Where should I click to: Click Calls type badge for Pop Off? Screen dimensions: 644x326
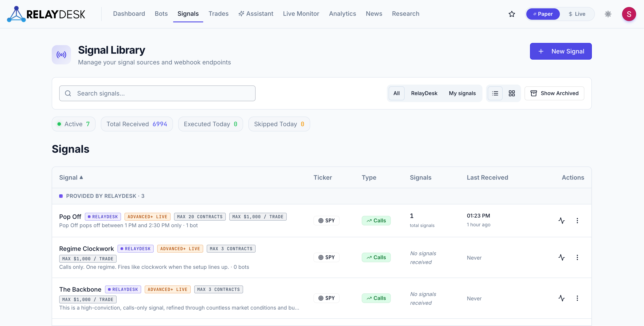point(376,221)
